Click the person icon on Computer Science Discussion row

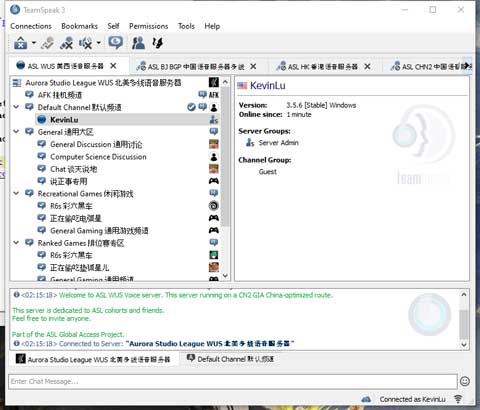tap(214, 156)
